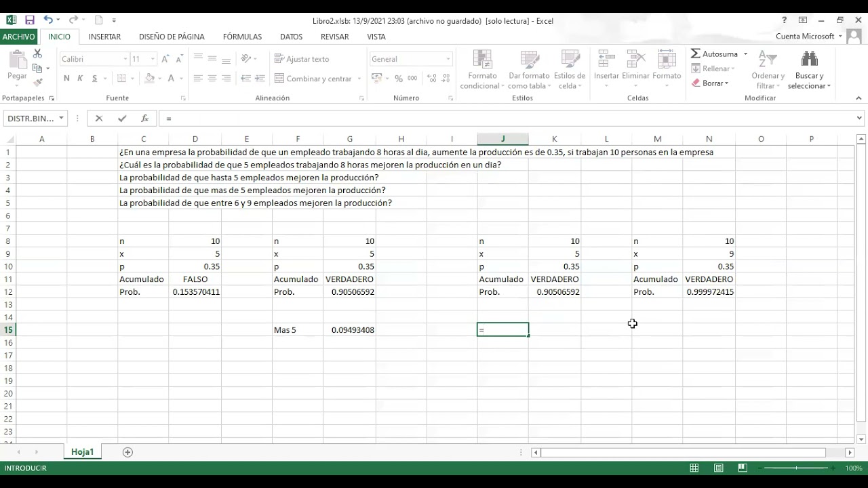The width and height of the screenshot is (868, 488).
Task: Decrease font size with the small A icon
Action: [x=181, y=59]
